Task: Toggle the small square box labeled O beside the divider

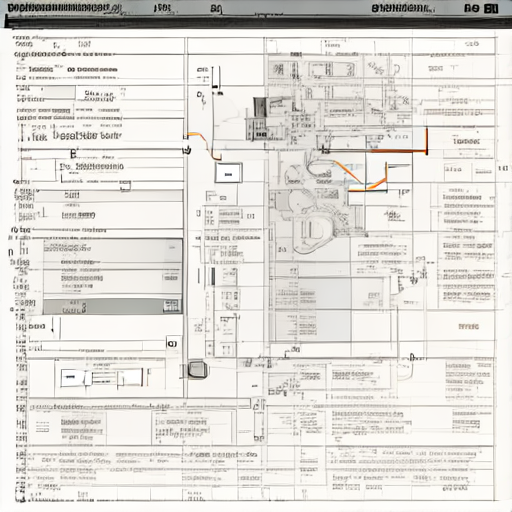Action: coord(173,344)
